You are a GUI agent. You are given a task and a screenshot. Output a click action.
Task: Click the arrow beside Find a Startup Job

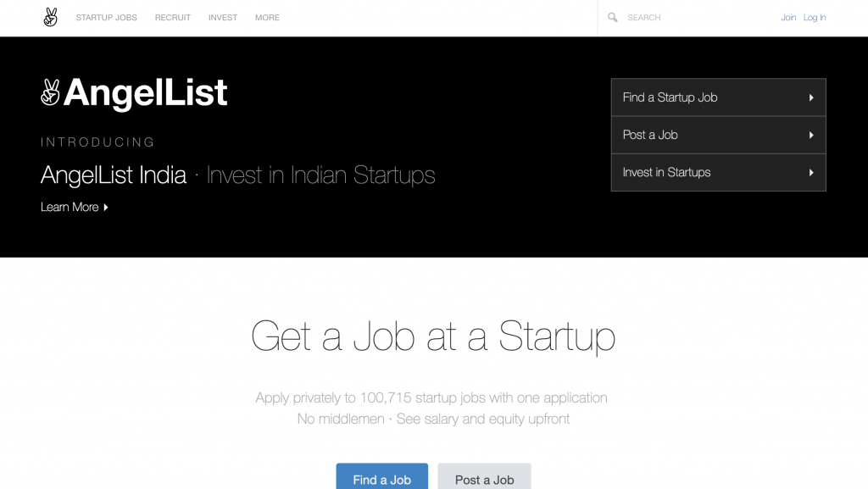811,97
